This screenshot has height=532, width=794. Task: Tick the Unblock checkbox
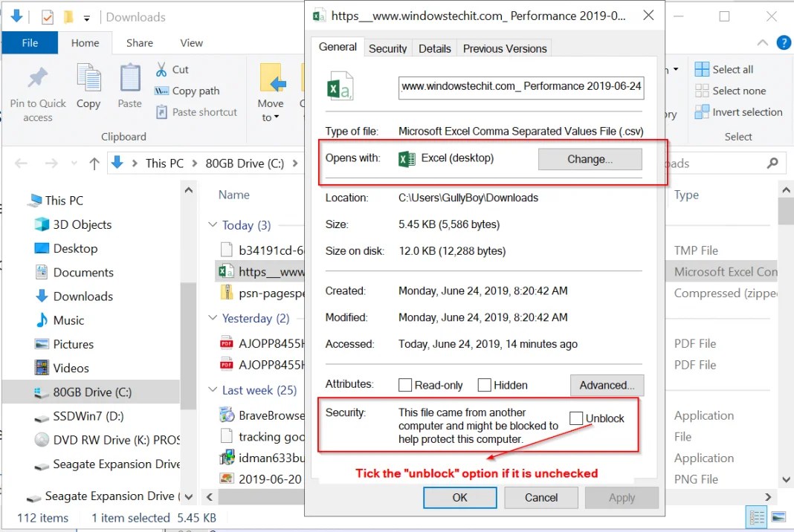576,418
